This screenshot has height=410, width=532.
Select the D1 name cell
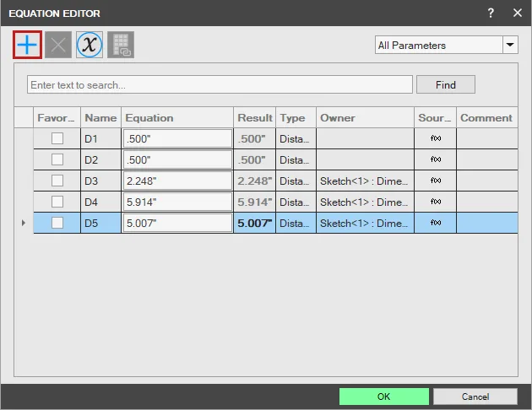pyautogui.click(x=100, y=138)
